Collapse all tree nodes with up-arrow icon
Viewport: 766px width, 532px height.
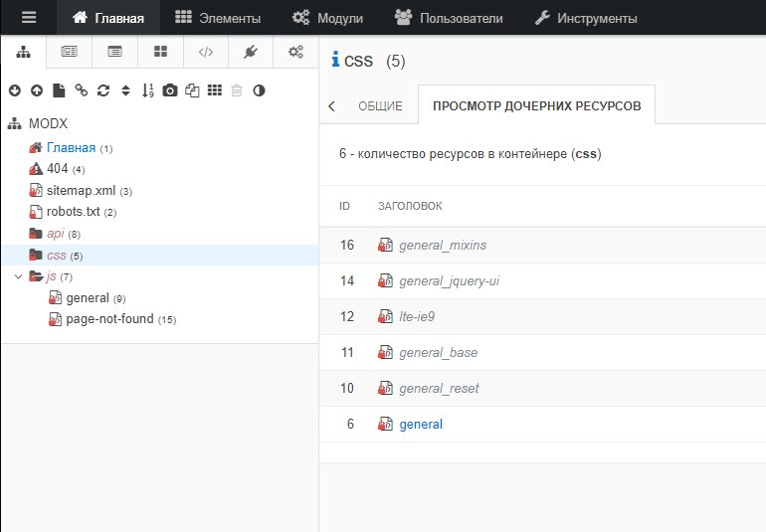37,90
